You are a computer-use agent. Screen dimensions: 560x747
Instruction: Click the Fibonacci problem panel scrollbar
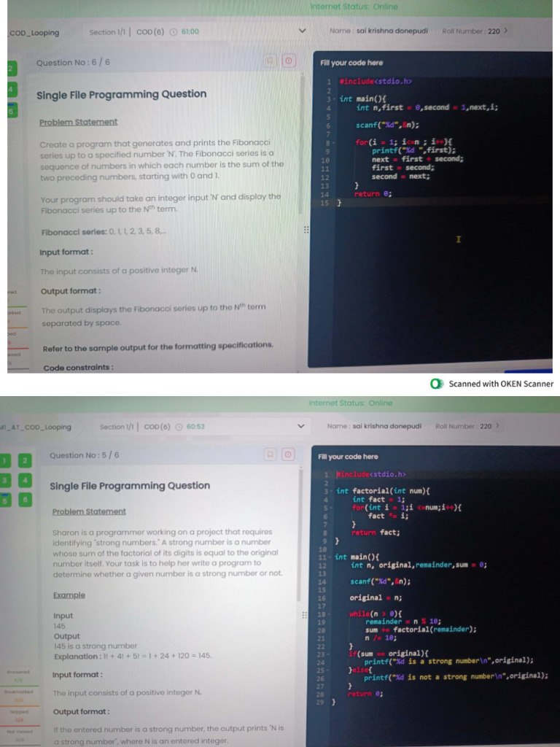pyautogui.click(x=301, y=143)
